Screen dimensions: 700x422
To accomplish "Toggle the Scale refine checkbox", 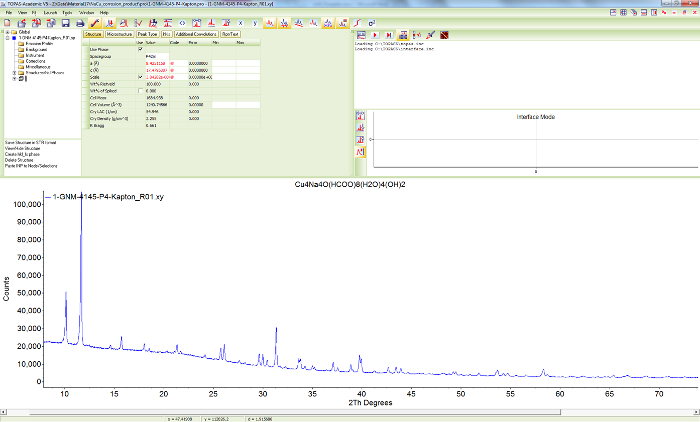I will 139,76.
